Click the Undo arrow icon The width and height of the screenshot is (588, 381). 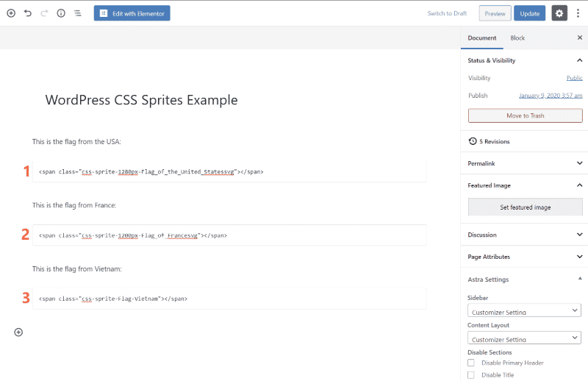point(28,13)
